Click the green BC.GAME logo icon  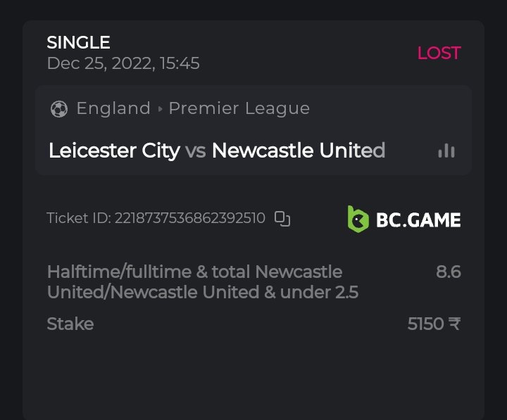pyautogui.click(x=358, y=219)
